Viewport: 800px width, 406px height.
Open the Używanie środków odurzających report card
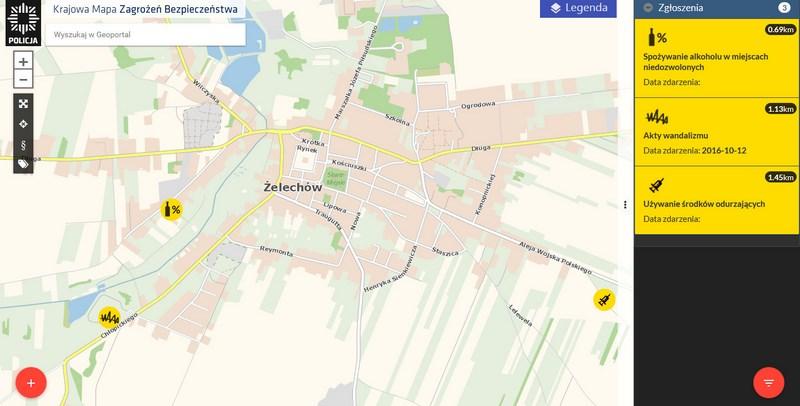716,200
